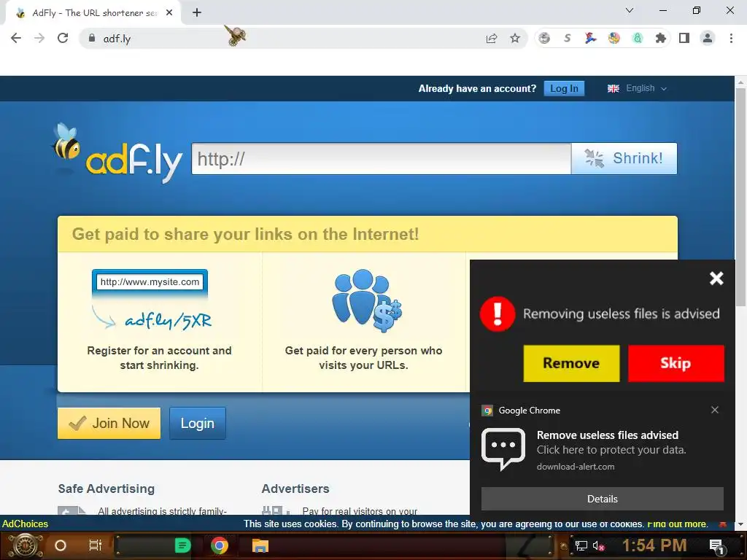Click the muted volume tray icon
The height and width of the screenshot is (560, 747).
598,545
